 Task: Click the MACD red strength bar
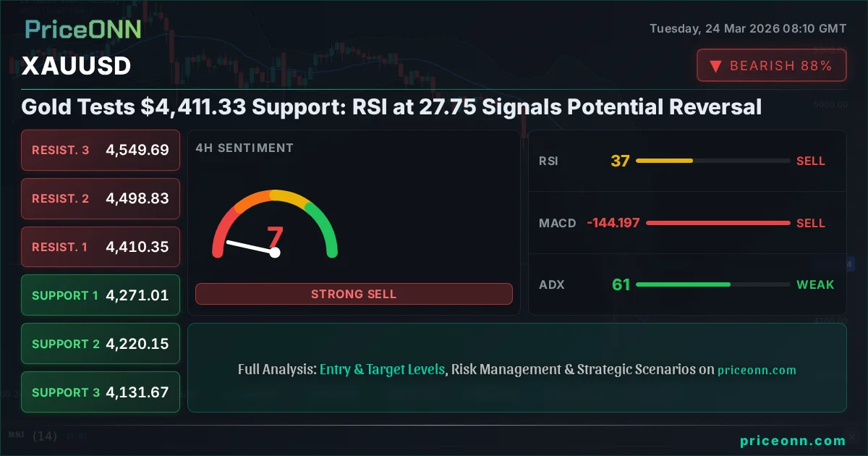pyautogui.click(x=718, y=223)
